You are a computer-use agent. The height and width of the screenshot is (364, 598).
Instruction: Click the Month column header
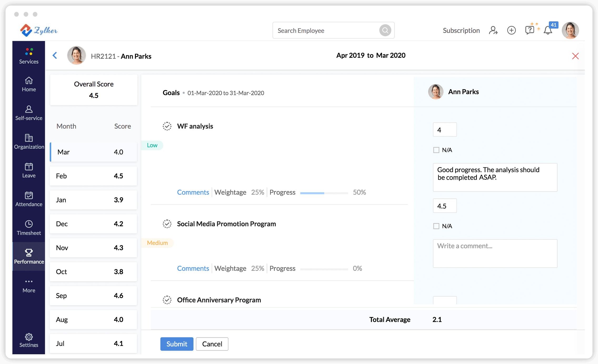[x=66, y=126]
